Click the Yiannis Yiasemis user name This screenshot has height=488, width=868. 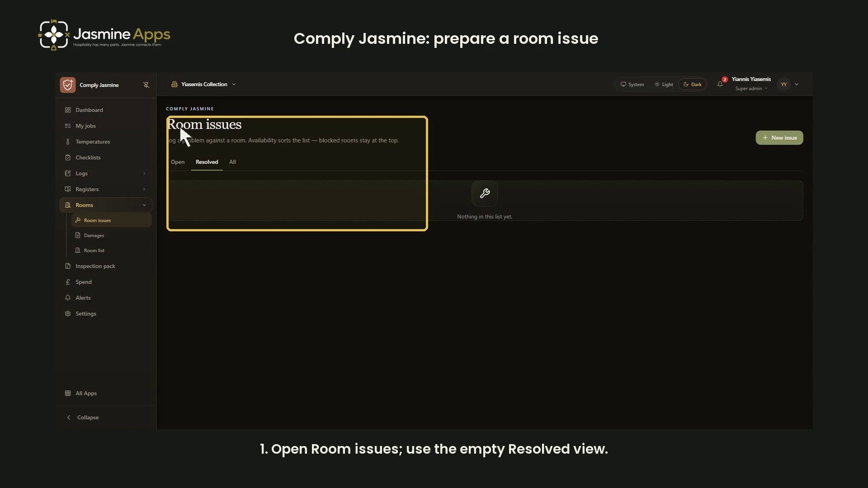(x=751, y=80)
